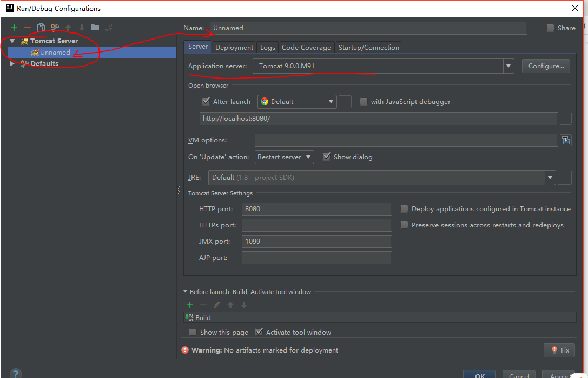Screen dimensions: 588x378
Task: Move before-launch task up arrow
Action: (230, 305)
